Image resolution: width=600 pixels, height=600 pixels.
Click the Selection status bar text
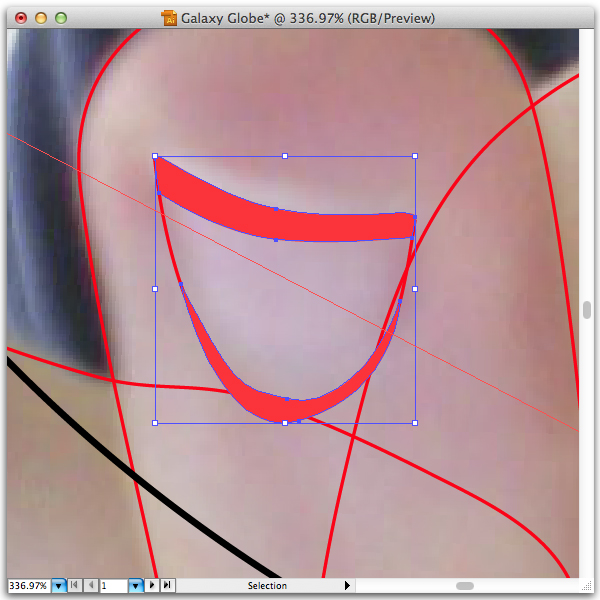(x=267, y=585)
